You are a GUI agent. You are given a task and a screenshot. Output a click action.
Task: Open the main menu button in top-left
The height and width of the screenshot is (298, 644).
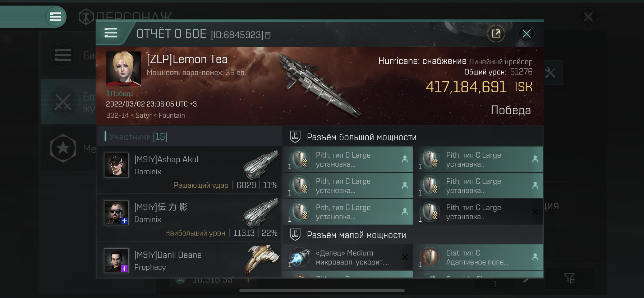coord(55,17)
